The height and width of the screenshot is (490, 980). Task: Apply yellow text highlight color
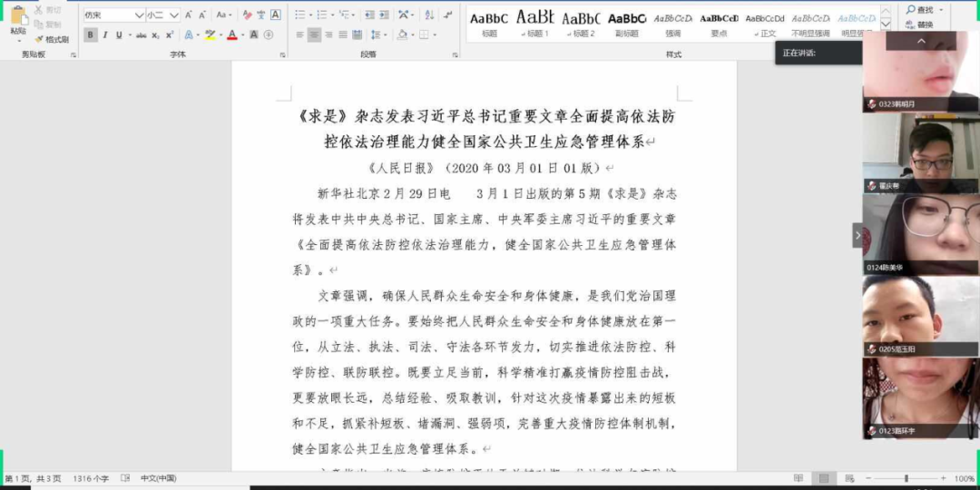210,35
